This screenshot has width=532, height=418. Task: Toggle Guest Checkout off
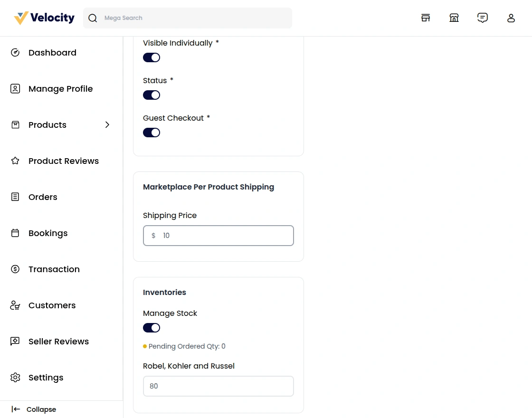coord(151,132)
